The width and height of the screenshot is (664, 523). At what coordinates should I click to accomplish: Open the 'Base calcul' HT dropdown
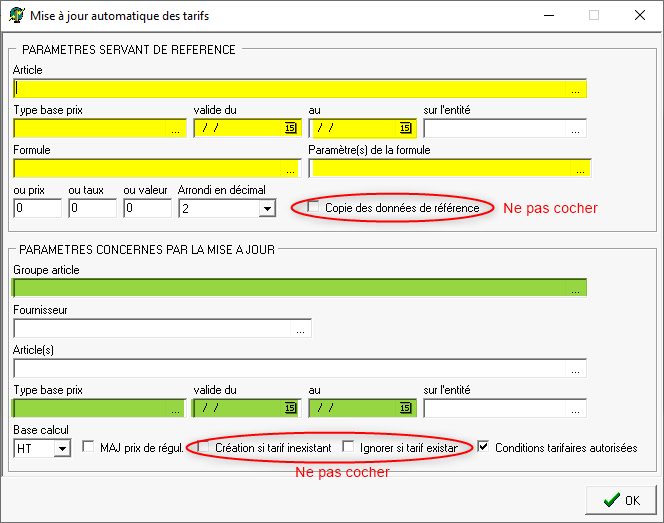coord(62,449)
